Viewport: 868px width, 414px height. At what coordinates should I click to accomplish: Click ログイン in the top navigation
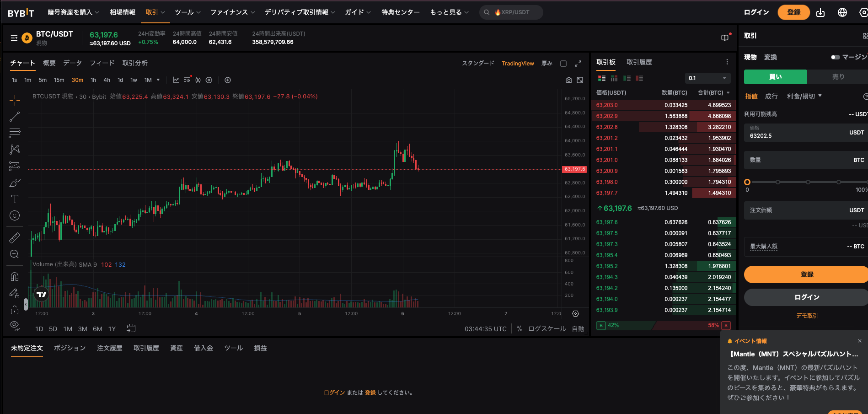coord(756,12)
